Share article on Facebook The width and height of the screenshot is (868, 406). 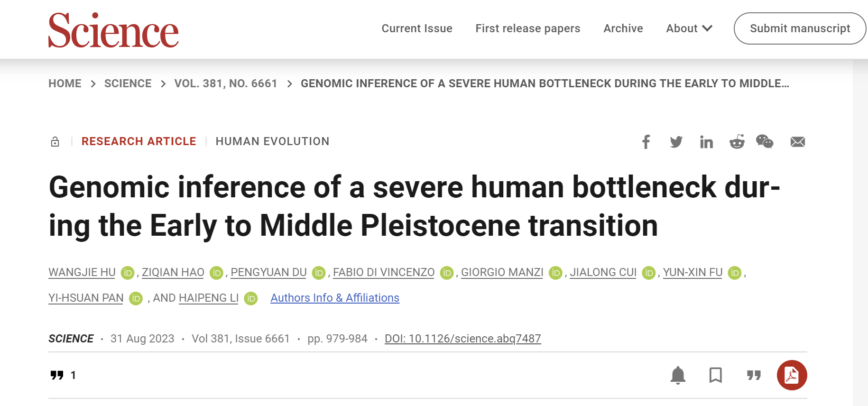646,142
